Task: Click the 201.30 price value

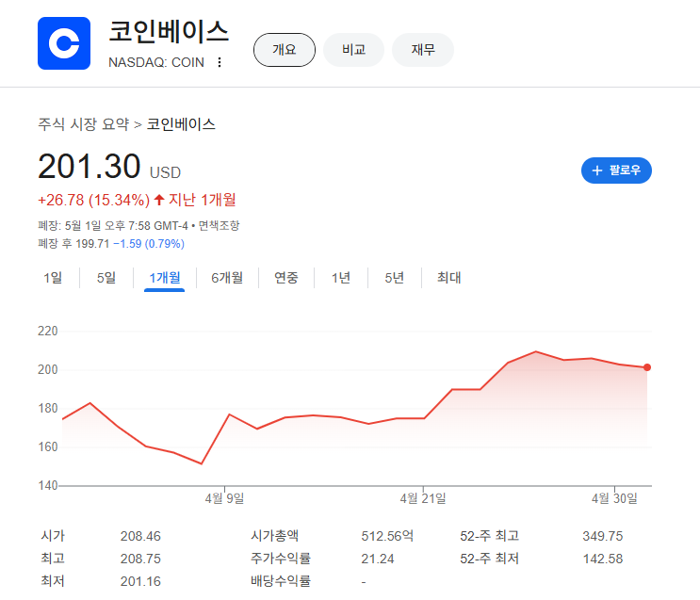Action: point(90,166)
